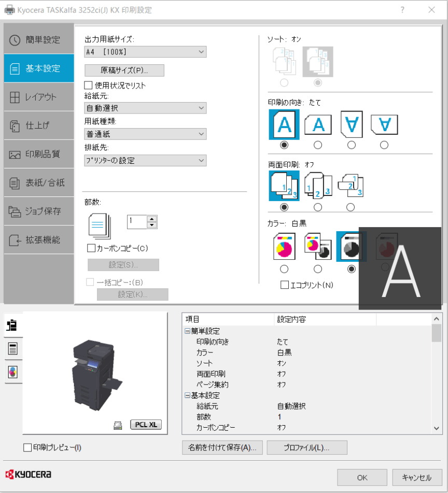Select the long-edge duplex binding icon
This screenshot has height=493, width=448.
click(x=318, y=186)
